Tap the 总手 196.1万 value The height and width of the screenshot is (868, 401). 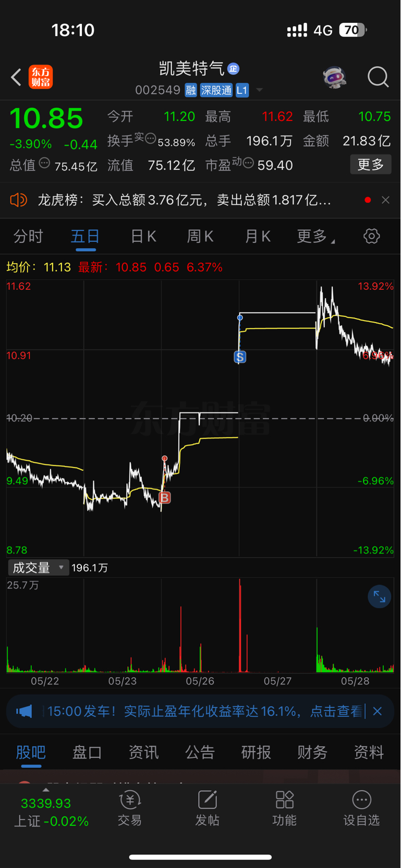tap(270, 141)
